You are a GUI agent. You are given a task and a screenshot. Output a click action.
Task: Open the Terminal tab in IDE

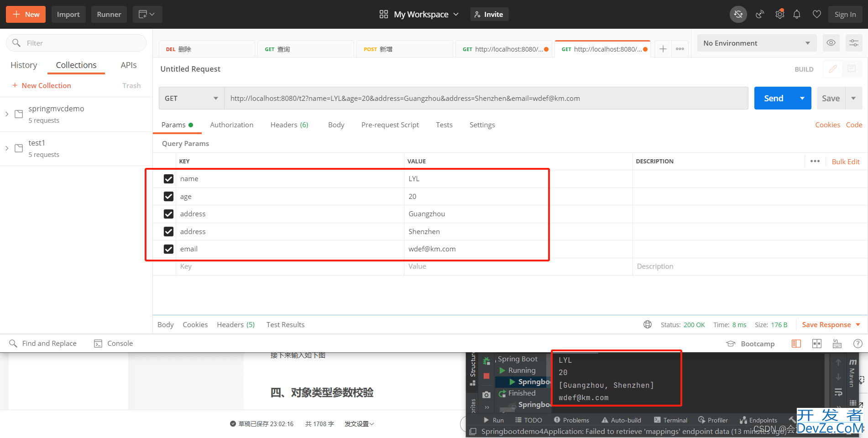click(x=670, y=420)
